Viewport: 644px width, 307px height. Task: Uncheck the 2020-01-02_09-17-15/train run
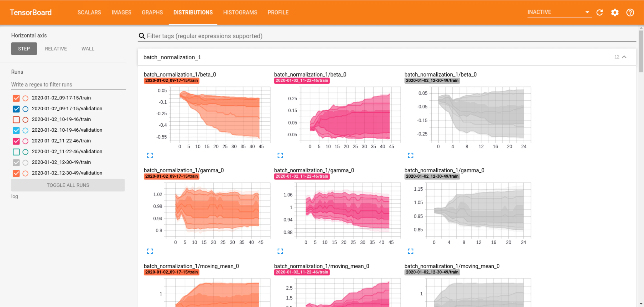pos(16,98)
